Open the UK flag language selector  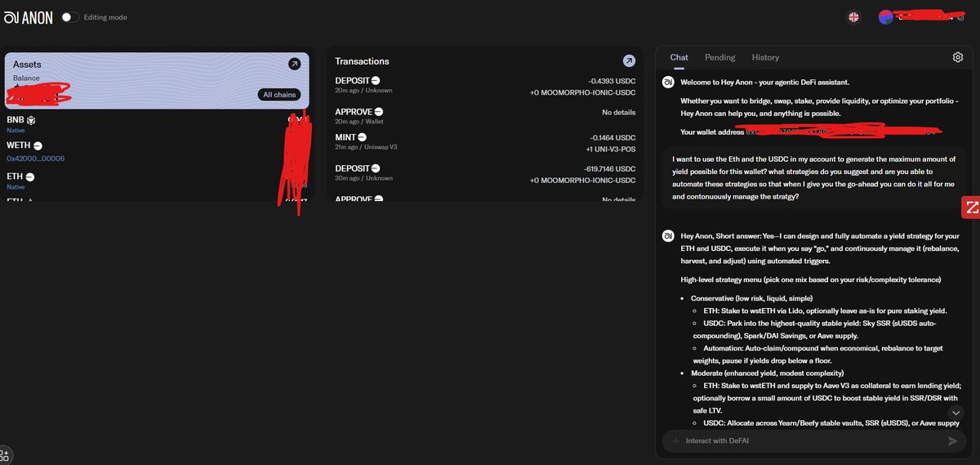(x=853, y=17)
